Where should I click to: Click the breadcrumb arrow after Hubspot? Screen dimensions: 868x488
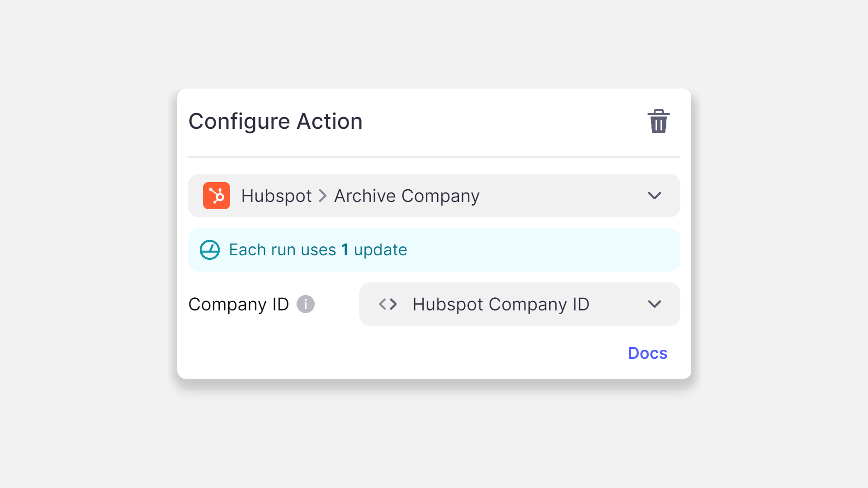pos(323,196)
